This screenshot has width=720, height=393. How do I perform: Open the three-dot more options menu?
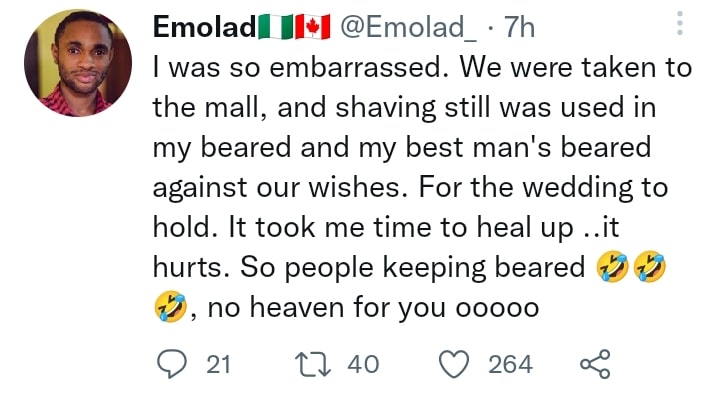(x=680, y=23)
